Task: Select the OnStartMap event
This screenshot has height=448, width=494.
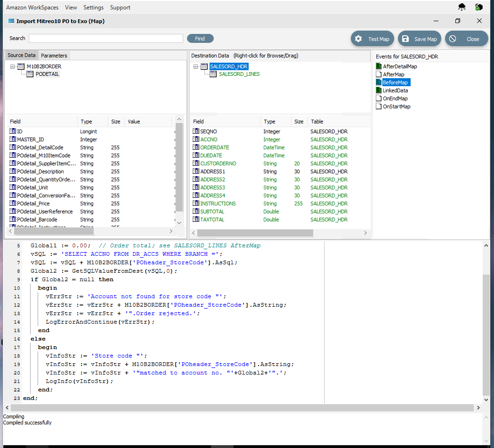Action: pos(397,106)
